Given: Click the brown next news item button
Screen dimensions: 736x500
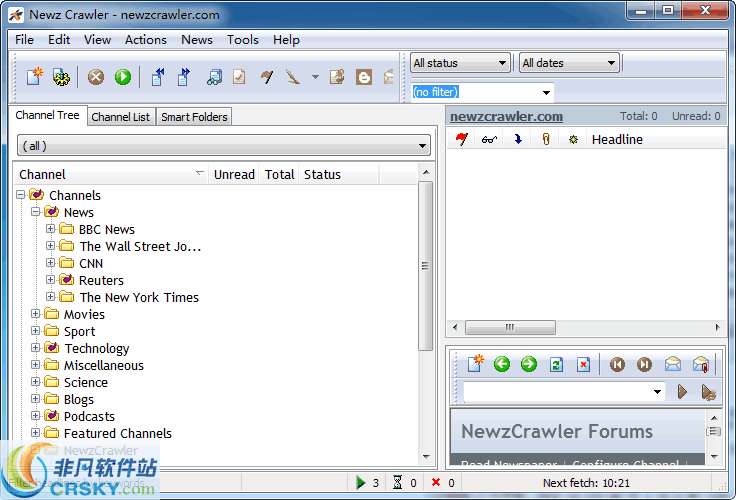Looking at the screenshot, I should (x=644, y=364).
